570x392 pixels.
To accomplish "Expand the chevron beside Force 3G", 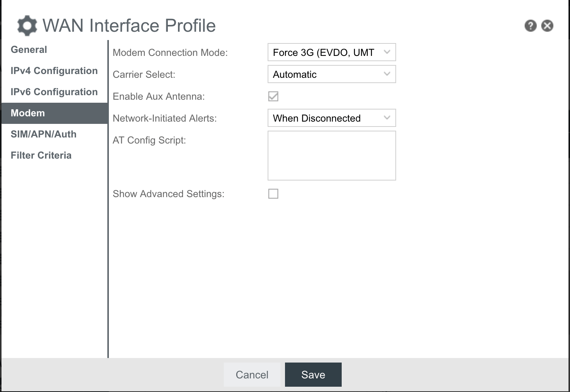I will tap(386, 52).
